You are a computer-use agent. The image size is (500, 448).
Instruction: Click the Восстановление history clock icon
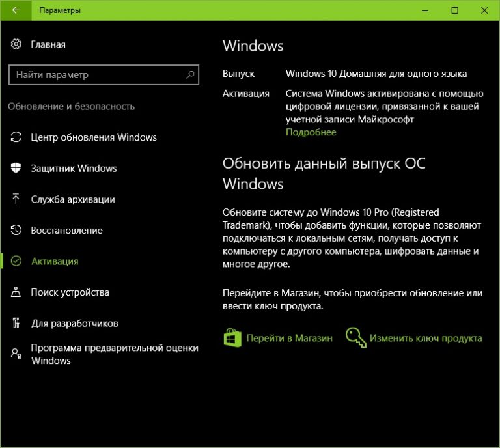16,230
